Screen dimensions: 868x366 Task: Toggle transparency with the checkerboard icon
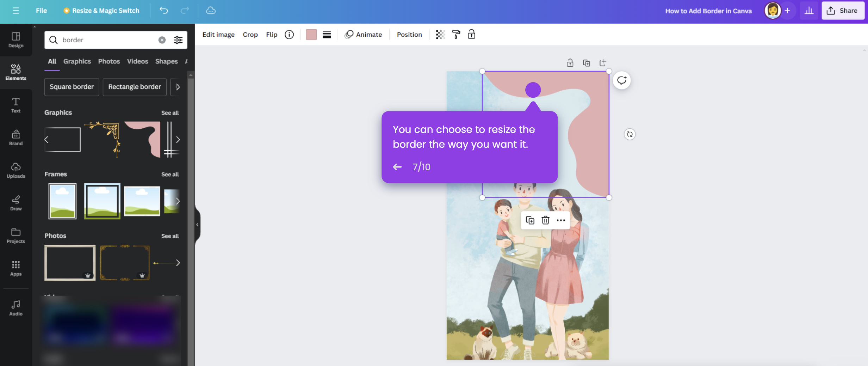tap(440, 34)
